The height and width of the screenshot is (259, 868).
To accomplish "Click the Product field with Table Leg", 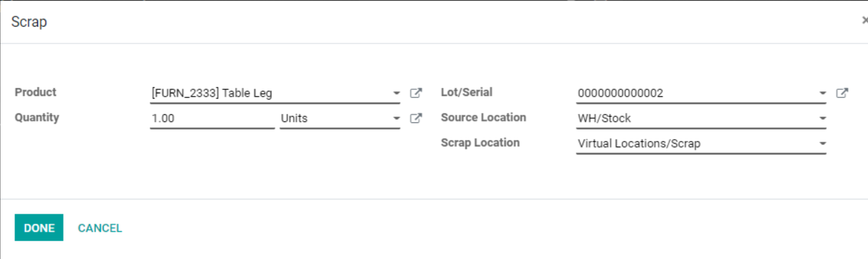I will click(x=269, y=93).
